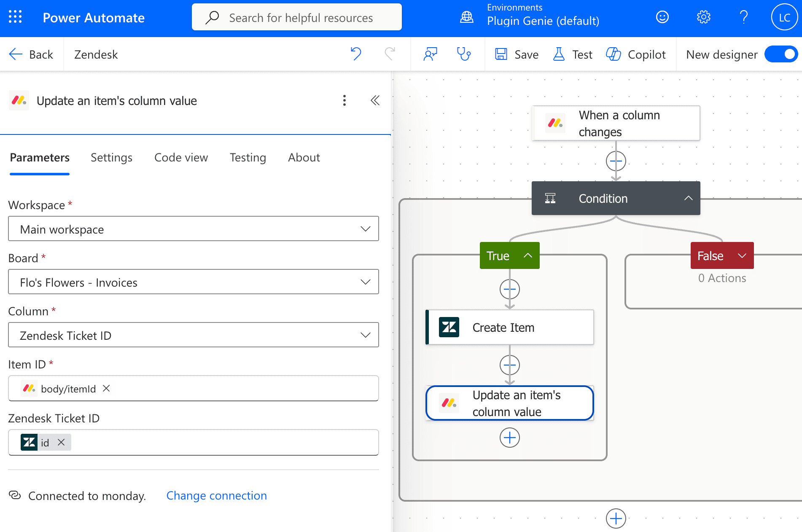Collapse the parameters panel with double chevron
Image resolution: width=802 pixels, height=532 pixels.
[375, 100]
